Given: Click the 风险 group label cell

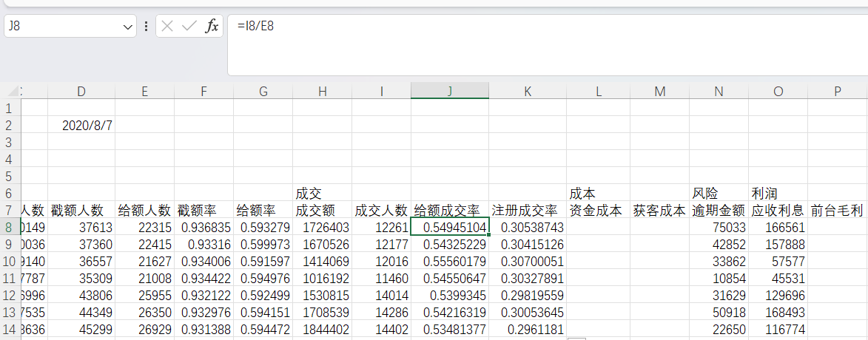Looking at the screenshot, I should tap(719, 194).
